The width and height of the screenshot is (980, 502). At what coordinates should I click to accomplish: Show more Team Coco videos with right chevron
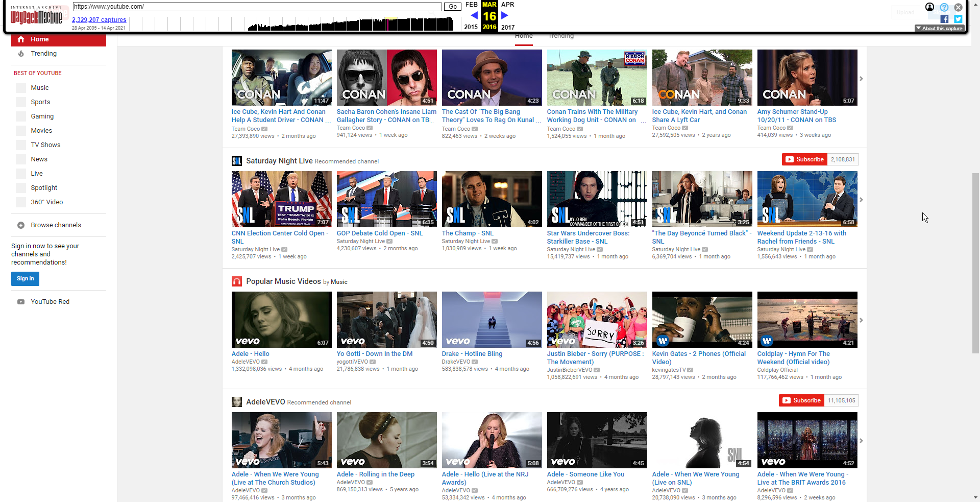(x=861, y=79)
